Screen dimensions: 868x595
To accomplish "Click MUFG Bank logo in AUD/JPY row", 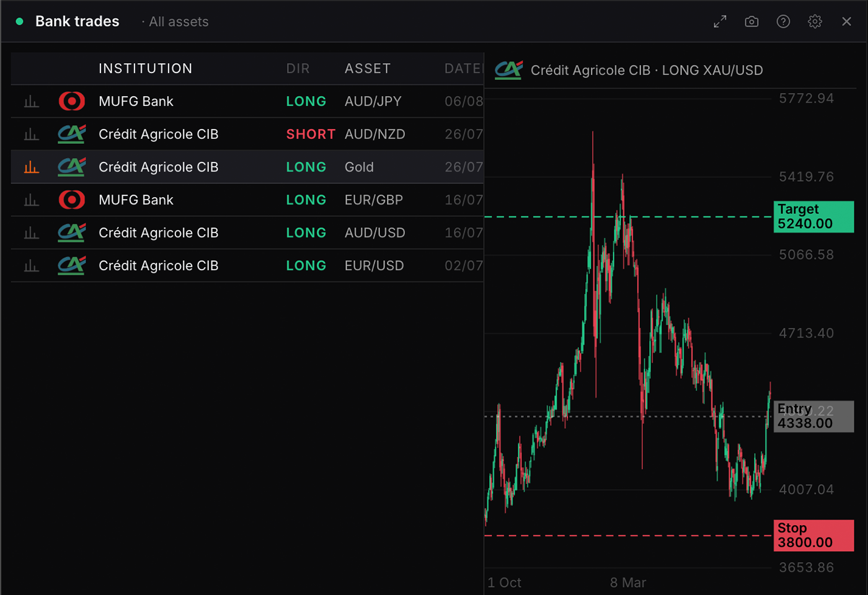I will click(x=72, y=101).
